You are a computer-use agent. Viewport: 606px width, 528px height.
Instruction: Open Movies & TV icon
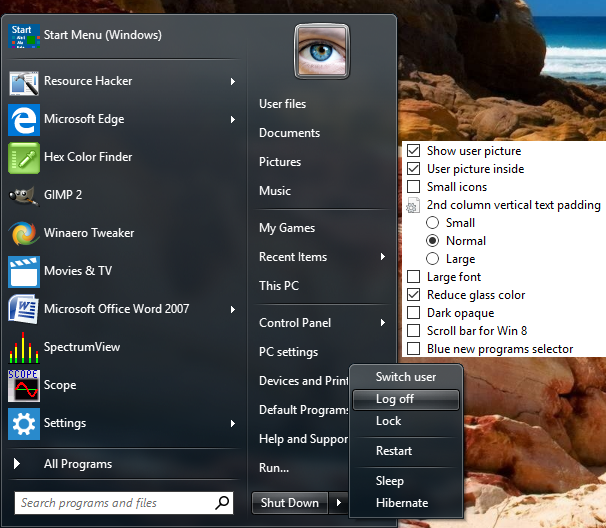[24, 271]
